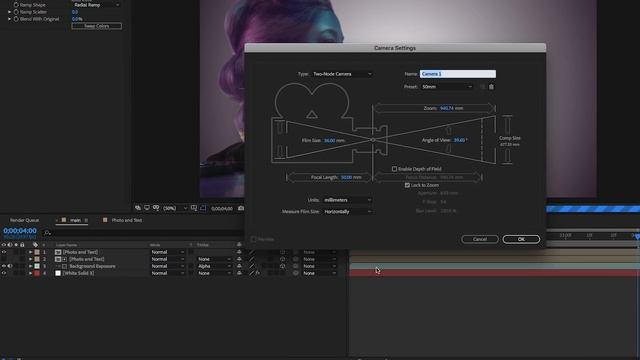
Task: Open blending Mode dropdown for layer 1
Action: 167,252
